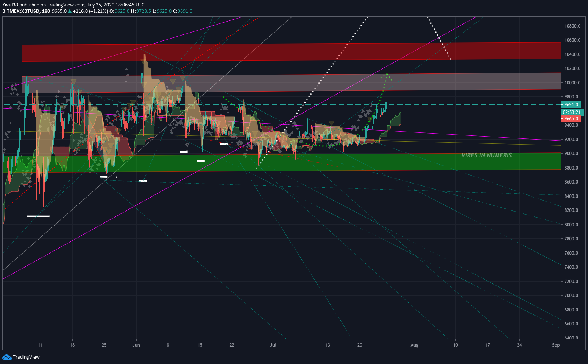Click the C:9691.0 close value in header
The image size is (588, 364).
(x=182, y=11)
